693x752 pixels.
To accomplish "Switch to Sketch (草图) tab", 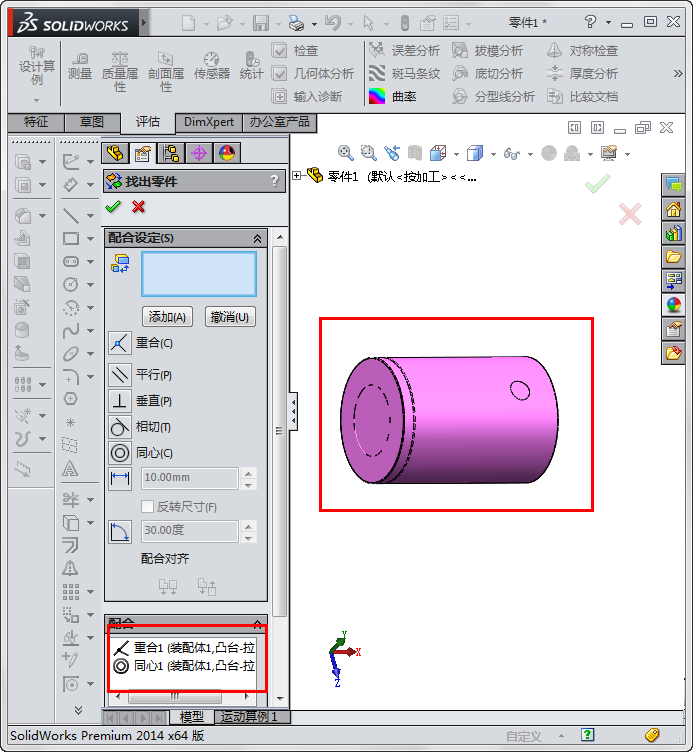I will pyautogui.click(x=92, y=122).
